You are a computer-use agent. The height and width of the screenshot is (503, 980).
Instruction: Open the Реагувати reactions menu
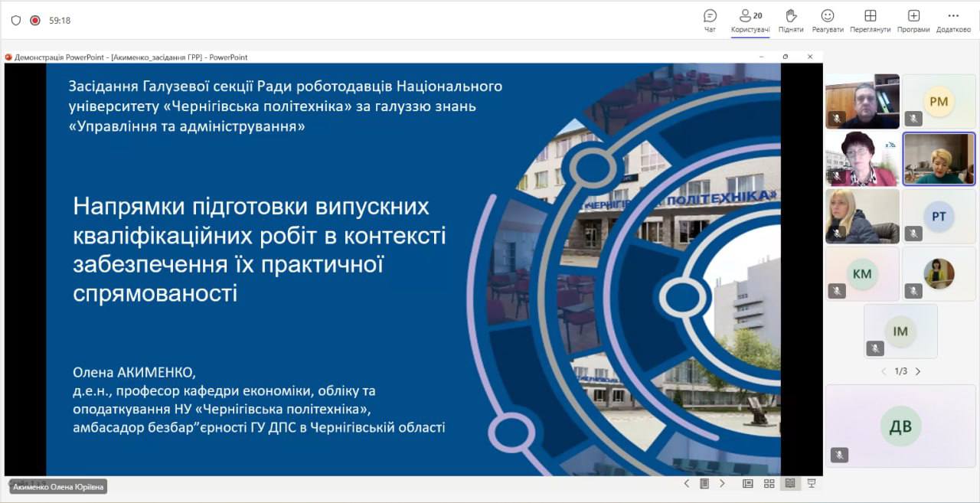828,21
